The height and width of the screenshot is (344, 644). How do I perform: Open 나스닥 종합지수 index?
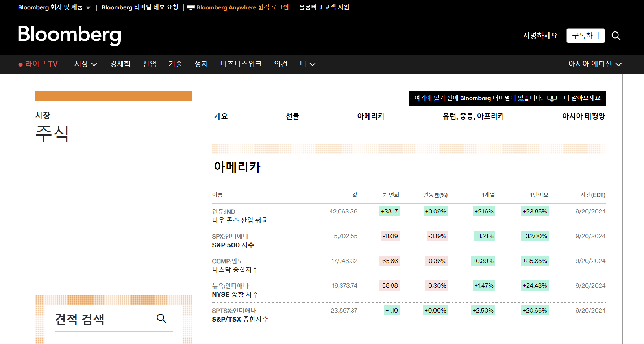click(235, 270)
